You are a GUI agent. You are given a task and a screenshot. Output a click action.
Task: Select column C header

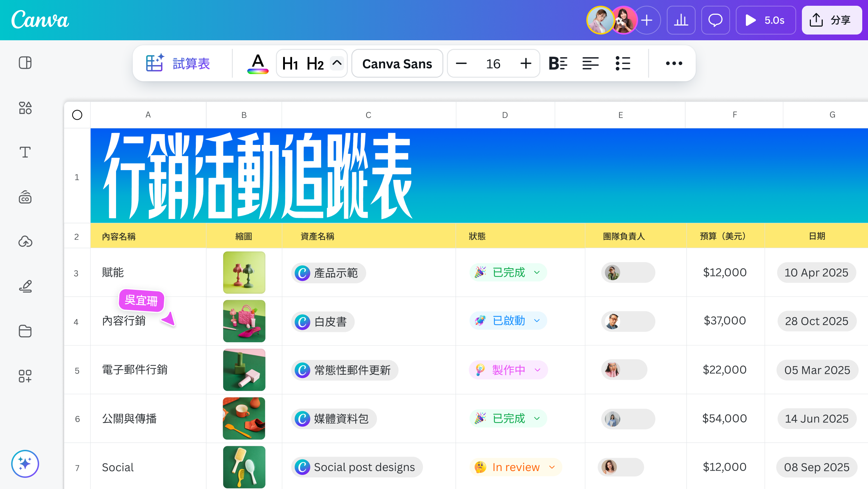click(x=369, y=115)
